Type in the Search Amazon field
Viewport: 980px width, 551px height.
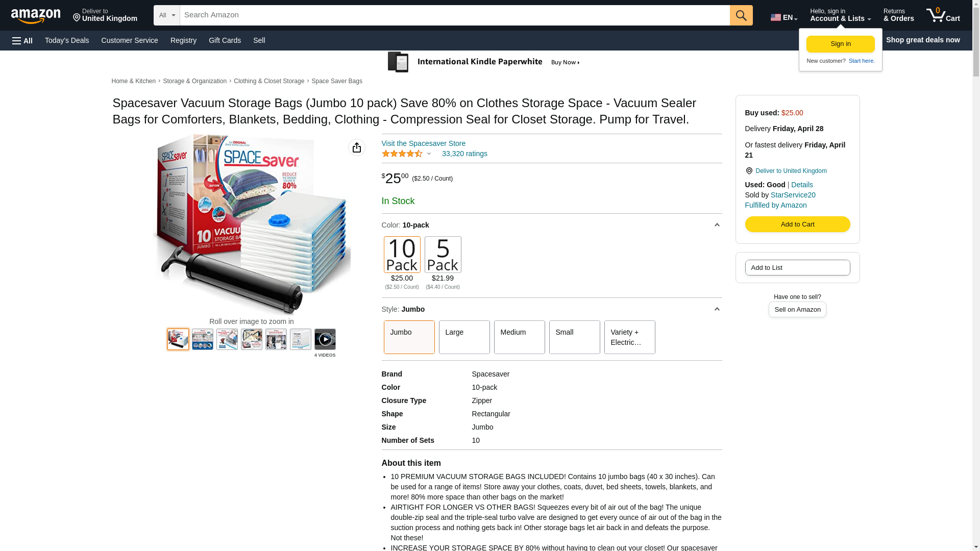coord(454,15)
